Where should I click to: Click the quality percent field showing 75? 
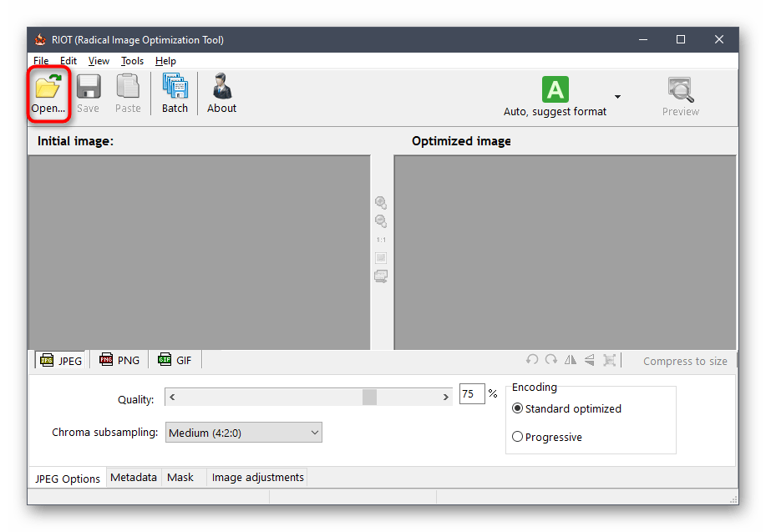472,393
